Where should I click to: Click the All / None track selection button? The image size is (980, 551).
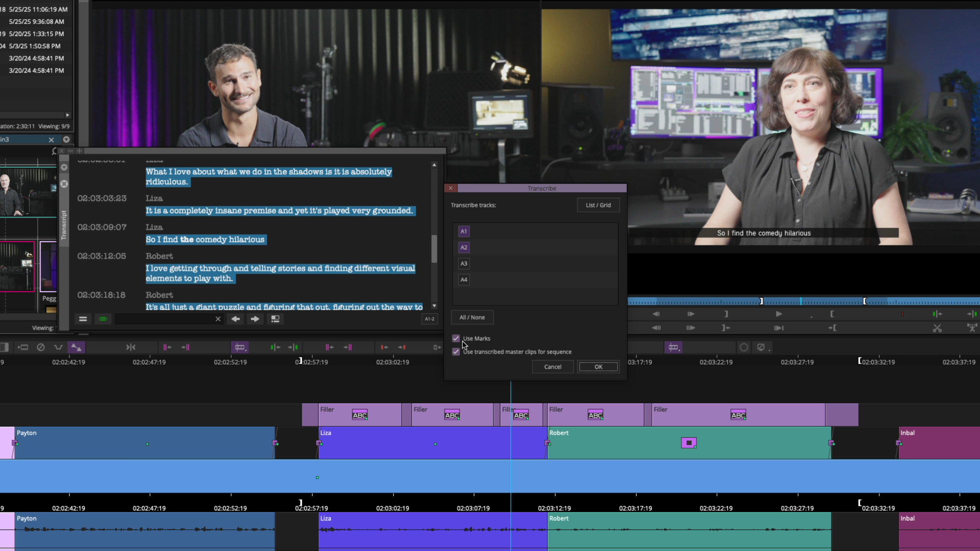(472, 317)
